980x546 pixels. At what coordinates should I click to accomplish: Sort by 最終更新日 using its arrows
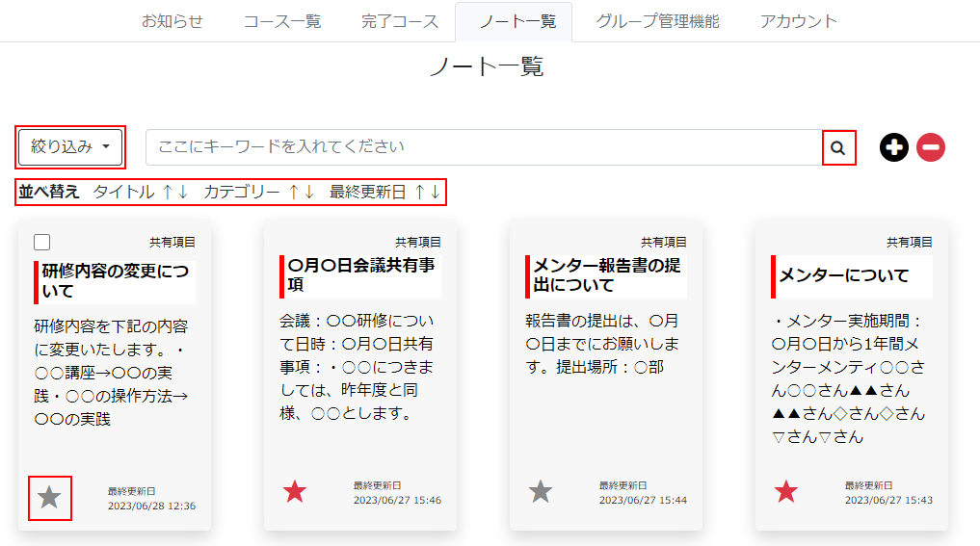coord(427,192)
